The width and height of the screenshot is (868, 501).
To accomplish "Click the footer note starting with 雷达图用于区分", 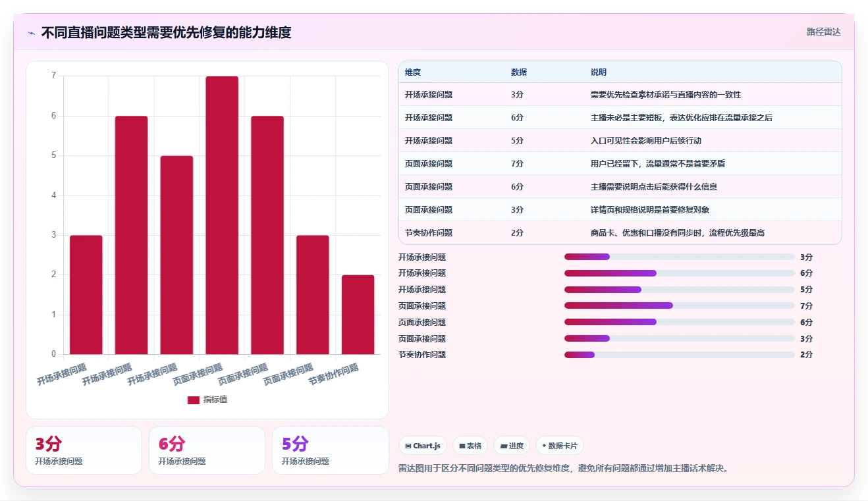I will point(564,469).
